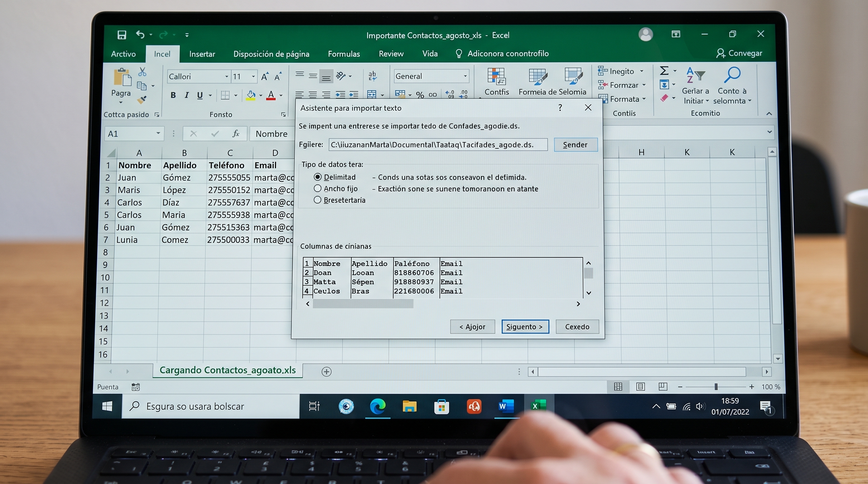
Task: Expand the formula bar chevron
Action: click(769, 132)
